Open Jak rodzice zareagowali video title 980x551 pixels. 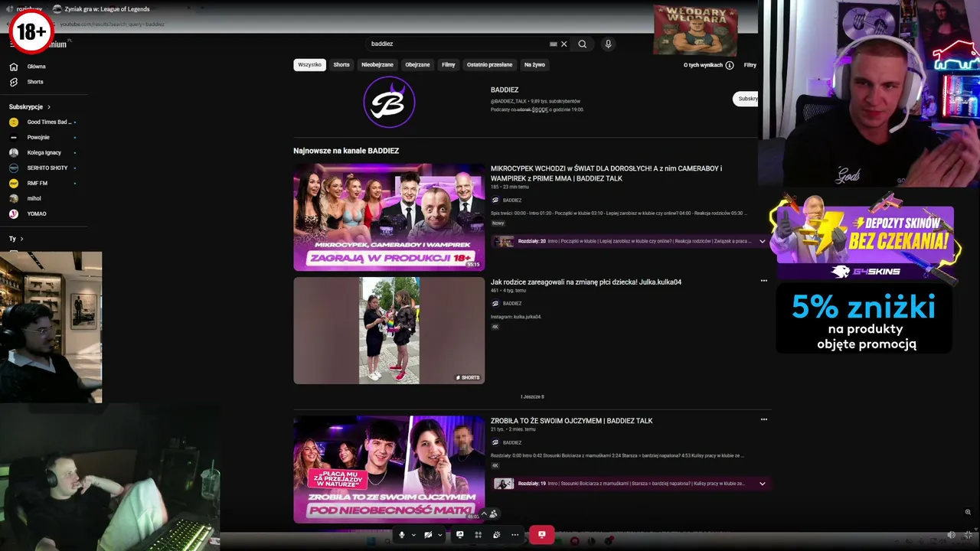[x=586, y=282]
